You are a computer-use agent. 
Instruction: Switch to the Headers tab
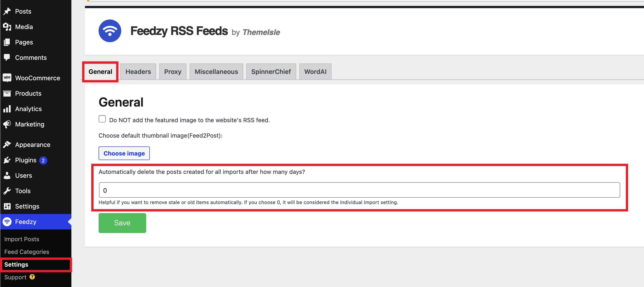point(138,72)
